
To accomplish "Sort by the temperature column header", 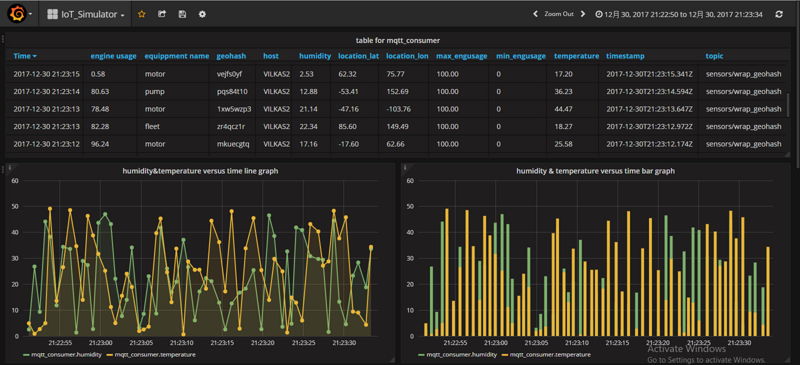I will [x=577, y=56].
